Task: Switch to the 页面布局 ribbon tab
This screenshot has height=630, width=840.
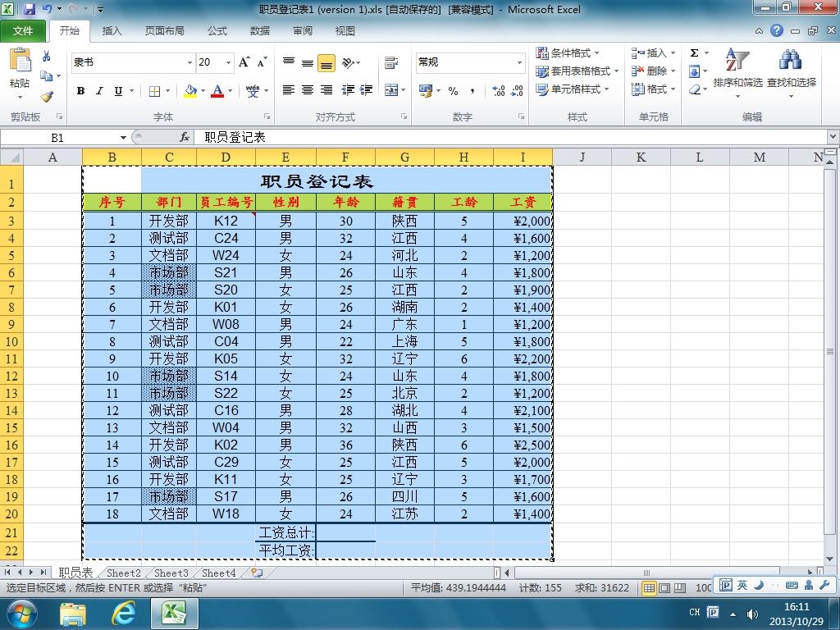Action: pyautogui.click(x=164, y=31)
